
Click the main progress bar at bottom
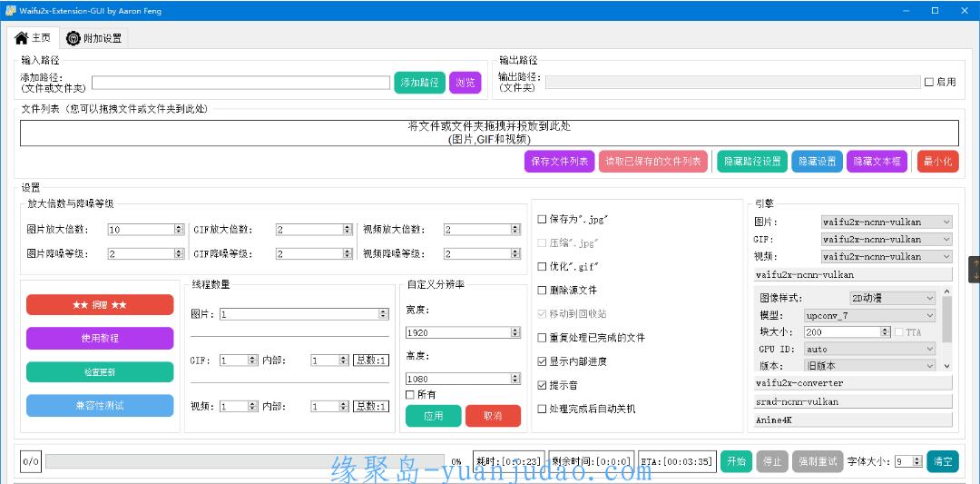(244, 461)
